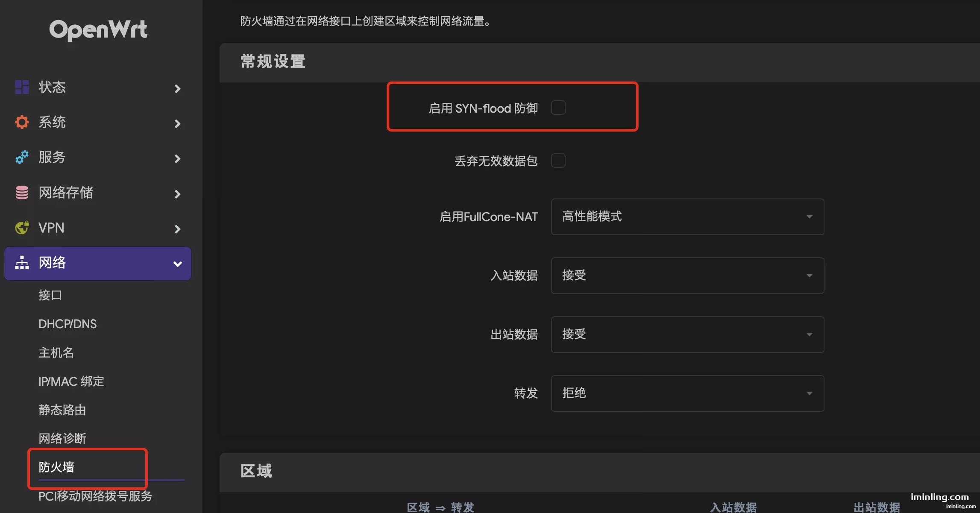Go to the IP/MAC 绑定 page
The width and height of the screenshot is (980, 513).
(71, 381)
